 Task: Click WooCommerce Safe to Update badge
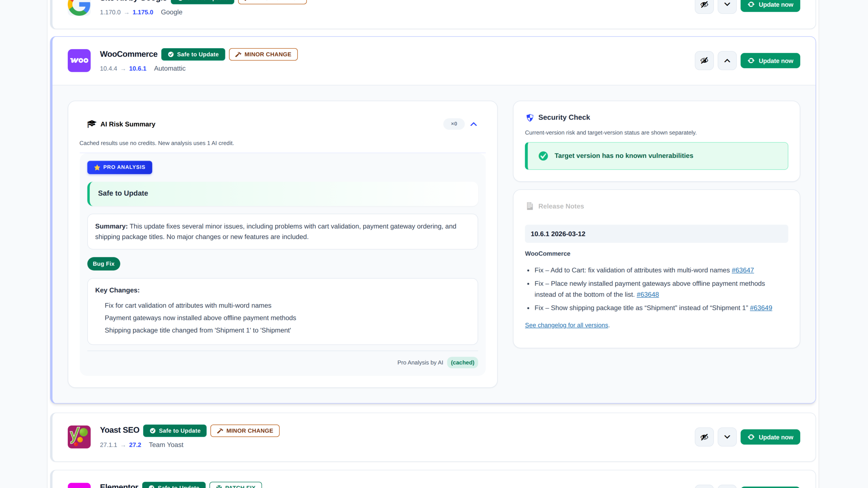tap(193, 54)
